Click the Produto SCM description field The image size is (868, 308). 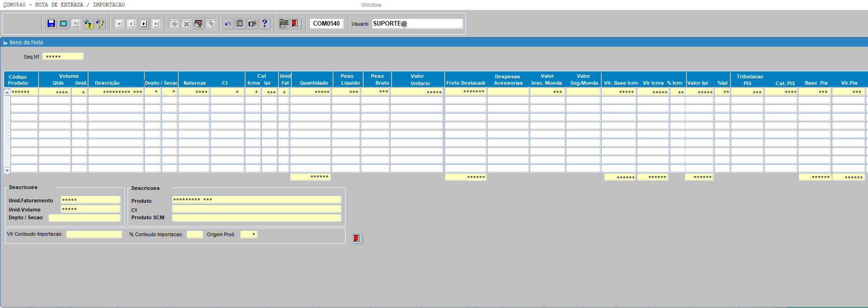pyautogui.click(x=256, y=218)
